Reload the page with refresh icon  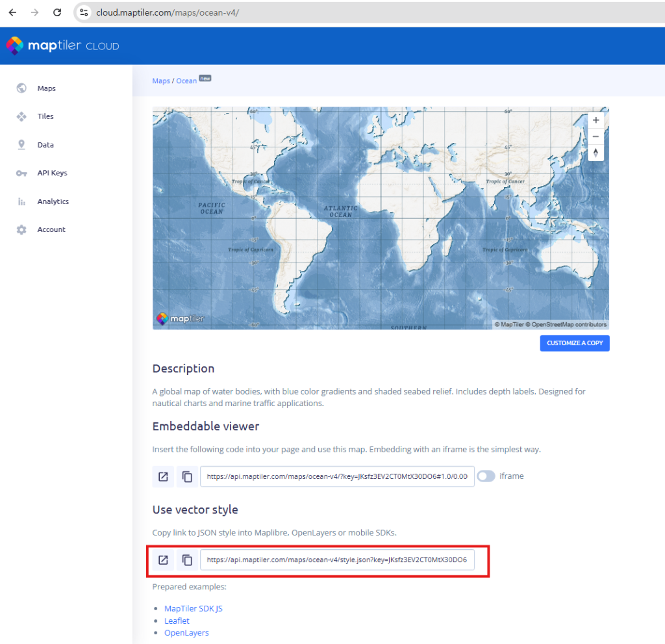click(x=57, y=13)
